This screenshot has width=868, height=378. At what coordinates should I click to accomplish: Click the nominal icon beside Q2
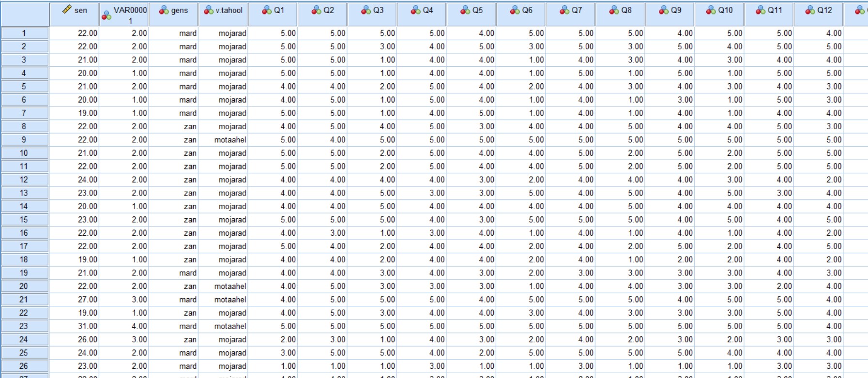(x=317, y=10)
